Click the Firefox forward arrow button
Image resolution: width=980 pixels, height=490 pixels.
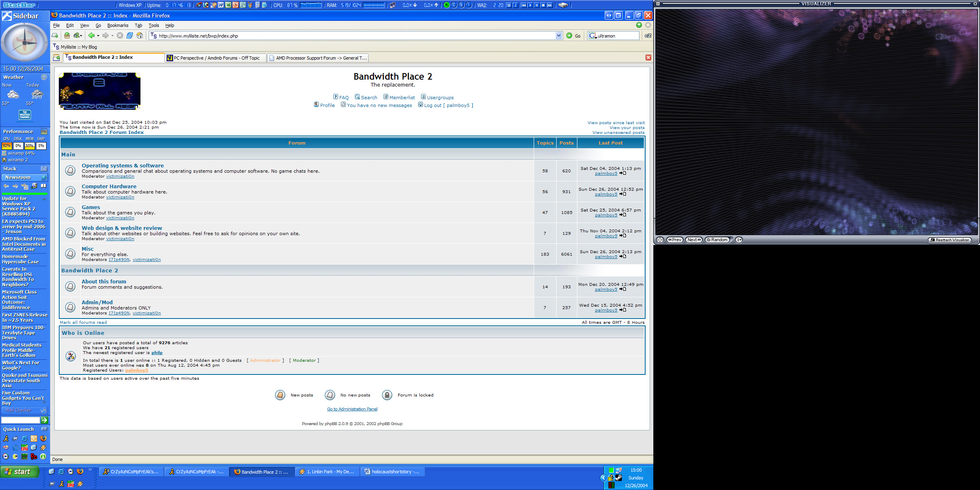(x=105, y=36)
